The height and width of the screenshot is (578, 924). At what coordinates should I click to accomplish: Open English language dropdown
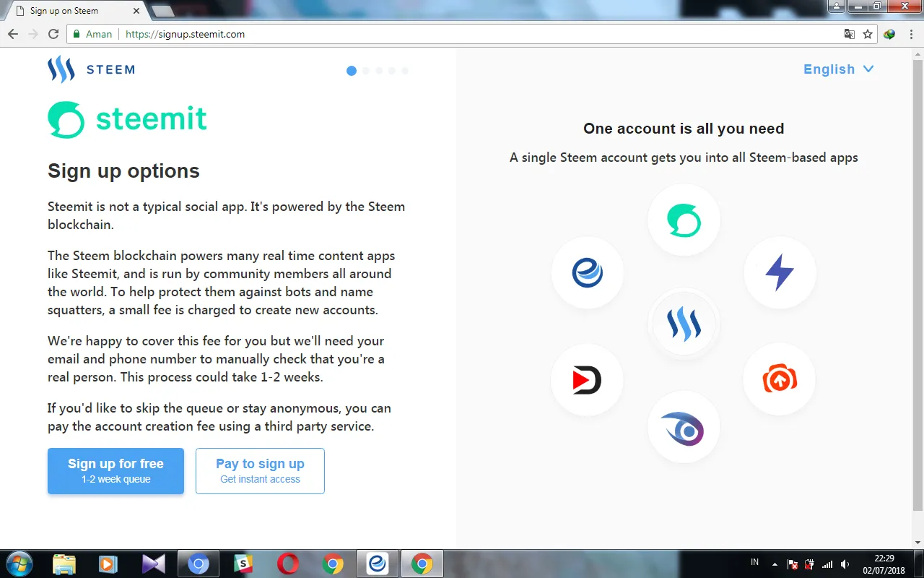pyautogui.click(x=839, y=69)
